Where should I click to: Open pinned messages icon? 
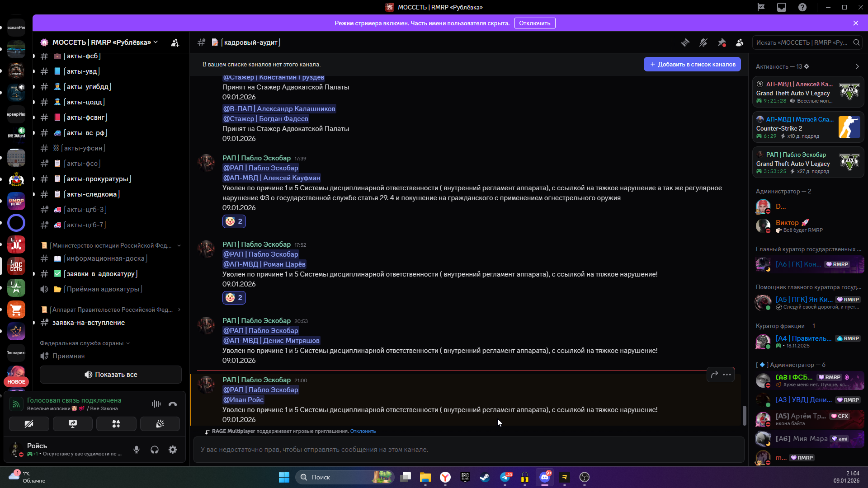tap(722, 42)
